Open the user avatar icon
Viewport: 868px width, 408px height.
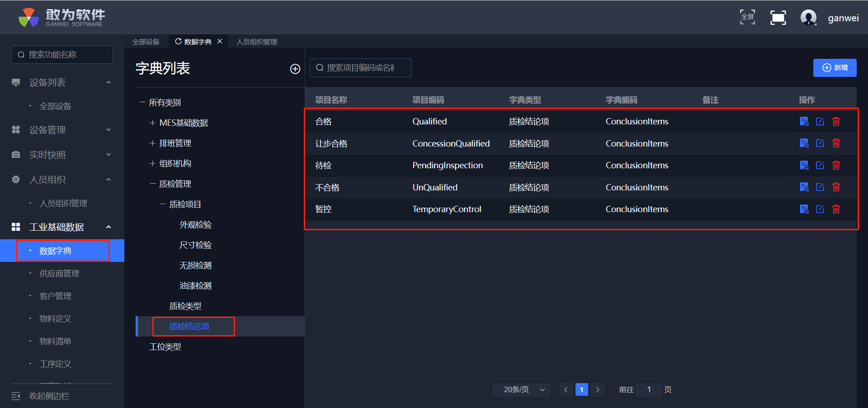(808, 18)
